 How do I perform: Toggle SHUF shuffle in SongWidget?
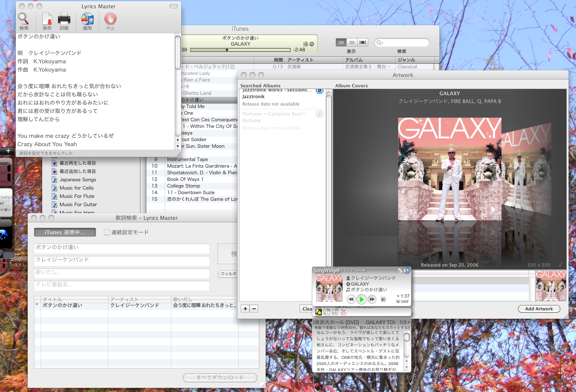point(403,302)
